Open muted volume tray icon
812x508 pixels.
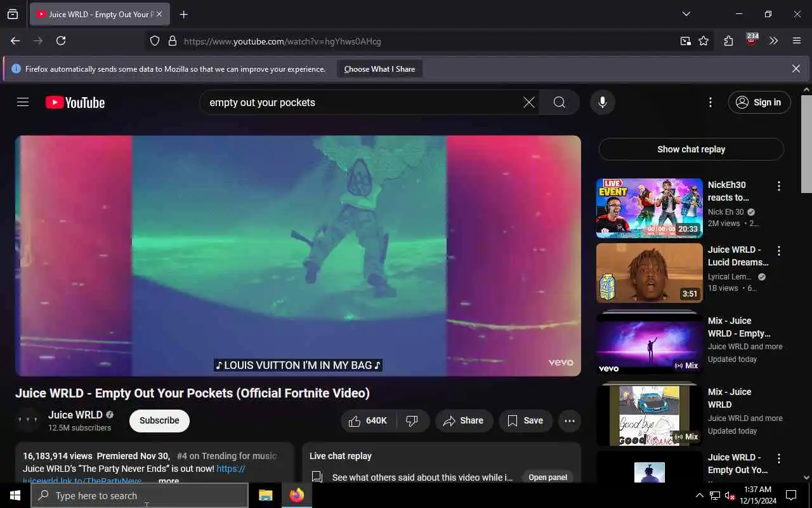pyautogui.click(x=730, y=496)
